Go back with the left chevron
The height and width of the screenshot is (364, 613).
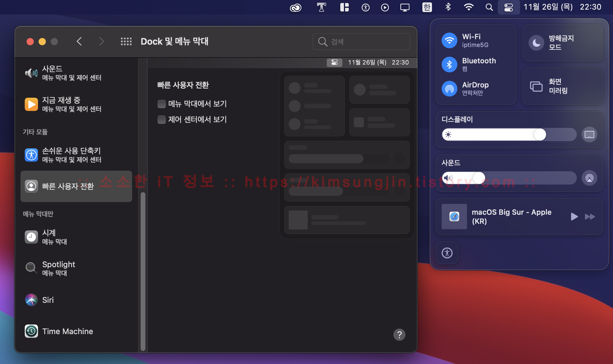[x=79, y=42]
